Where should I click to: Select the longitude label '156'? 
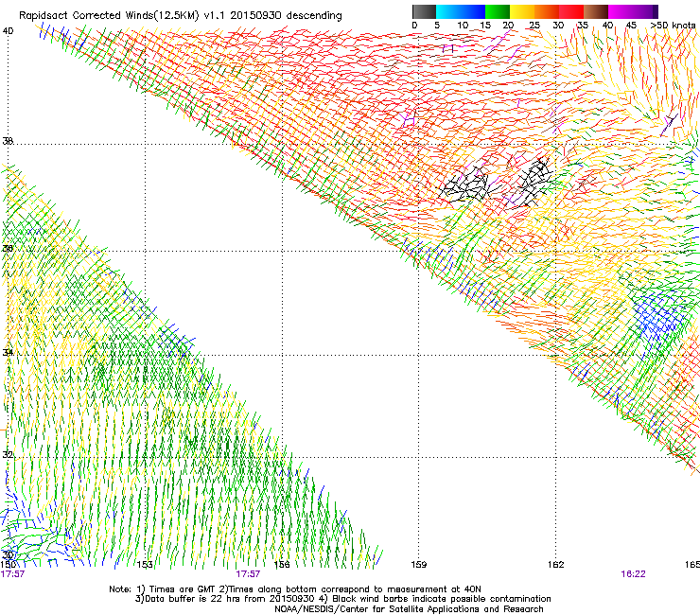click(282, 565)
